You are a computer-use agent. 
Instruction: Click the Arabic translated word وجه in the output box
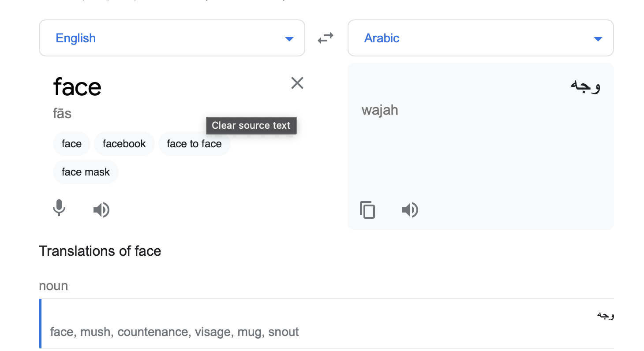(585, 85)
